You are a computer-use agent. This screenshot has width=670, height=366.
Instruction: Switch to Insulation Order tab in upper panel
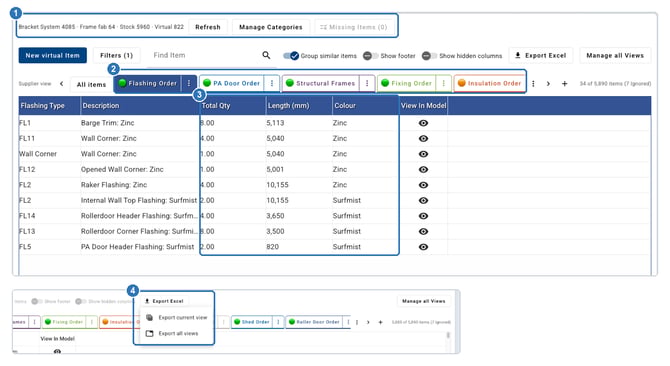(x=490, y=83)
